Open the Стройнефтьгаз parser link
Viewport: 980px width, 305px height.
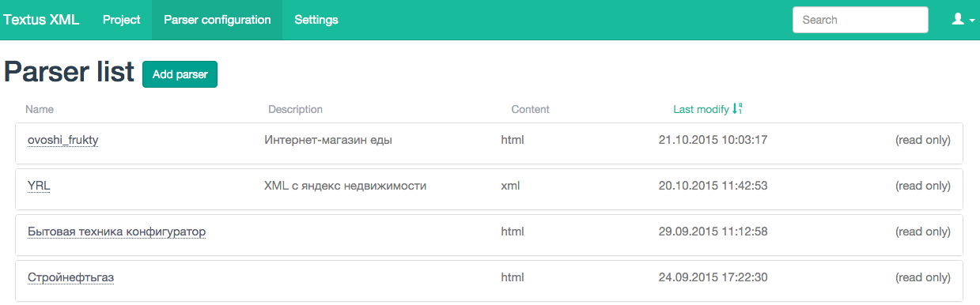point(71,277)
